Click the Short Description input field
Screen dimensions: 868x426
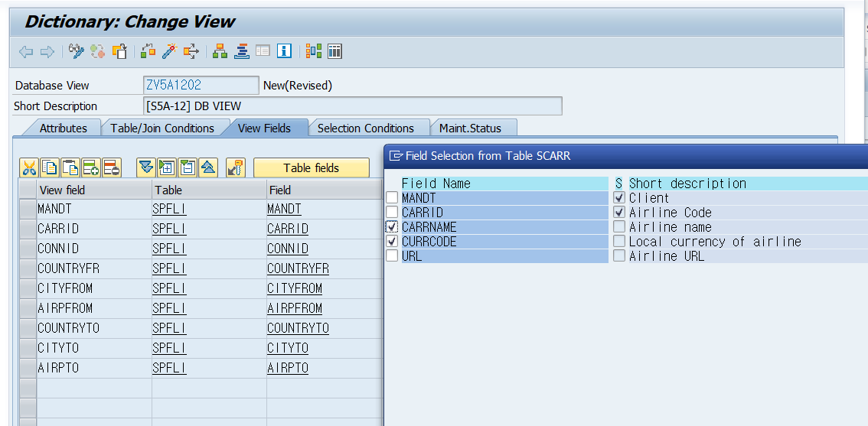[353, 106]
